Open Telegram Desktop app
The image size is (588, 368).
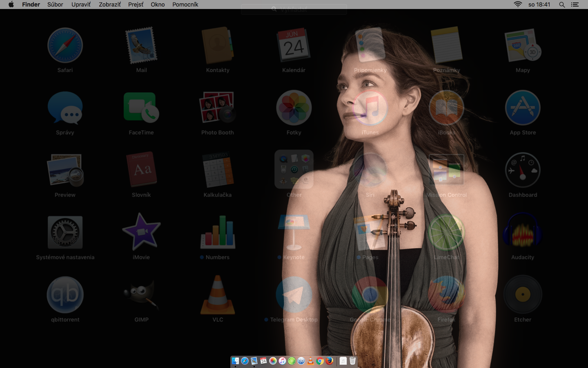(x=294, y=295)
